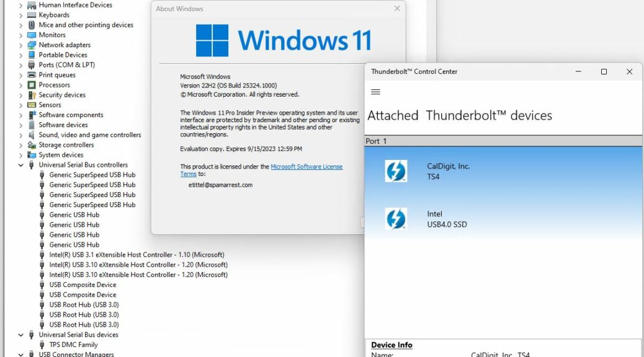The width and height of the screenshot is (644, 357).
Task: Expand the System devices tree node
Action: point(20,155)
